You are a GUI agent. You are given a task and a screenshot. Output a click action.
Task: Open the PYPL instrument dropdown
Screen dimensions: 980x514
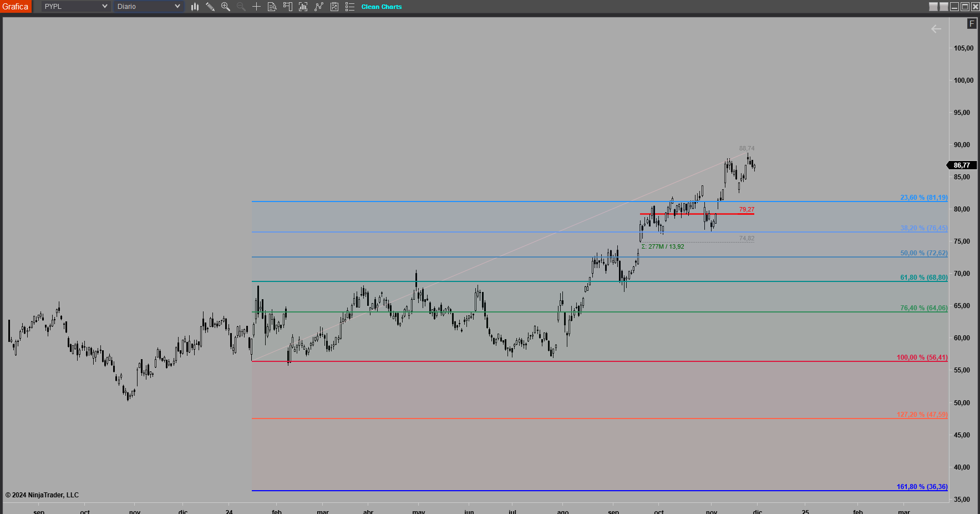[x=75, y=7]
